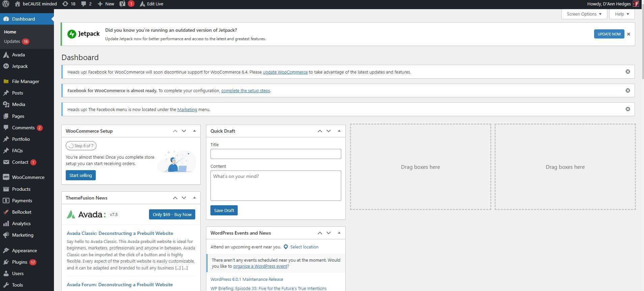Dismiss the Facebook menu location notice
The image size is (644, 291).
click(x=628, y=109)
